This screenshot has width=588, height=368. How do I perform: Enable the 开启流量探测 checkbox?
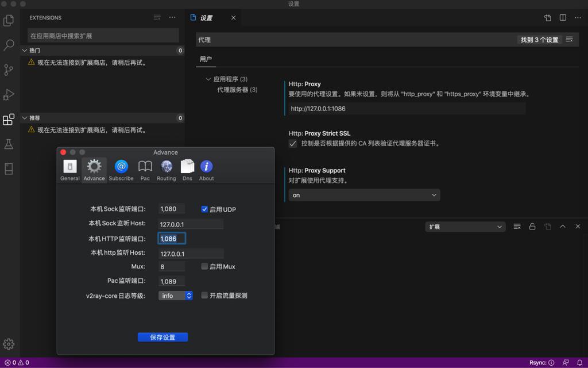point(204,295)
